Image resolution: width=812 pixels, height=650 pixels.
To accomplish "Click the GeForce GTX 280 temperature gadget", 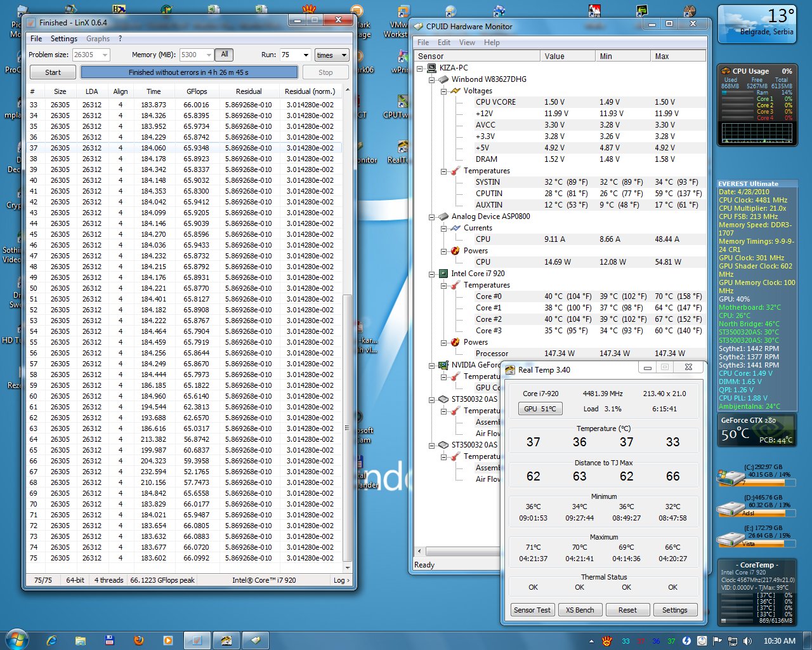I will click(x=757, y=430).
